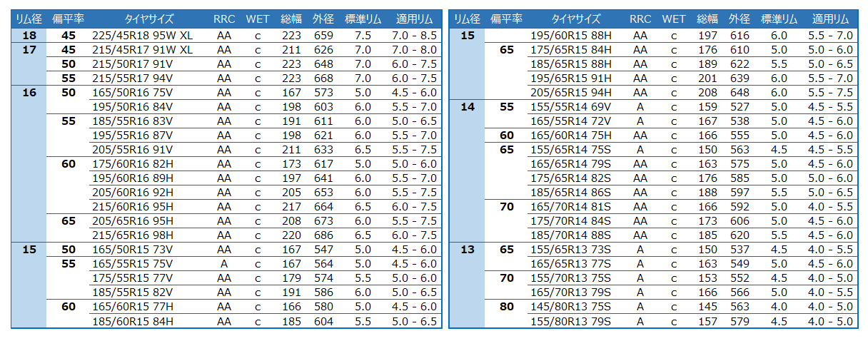Click the rim diameter 18 cell
The width and height of the screenshot is (868, 341).
pyautogui.click(x=29, y=35)
